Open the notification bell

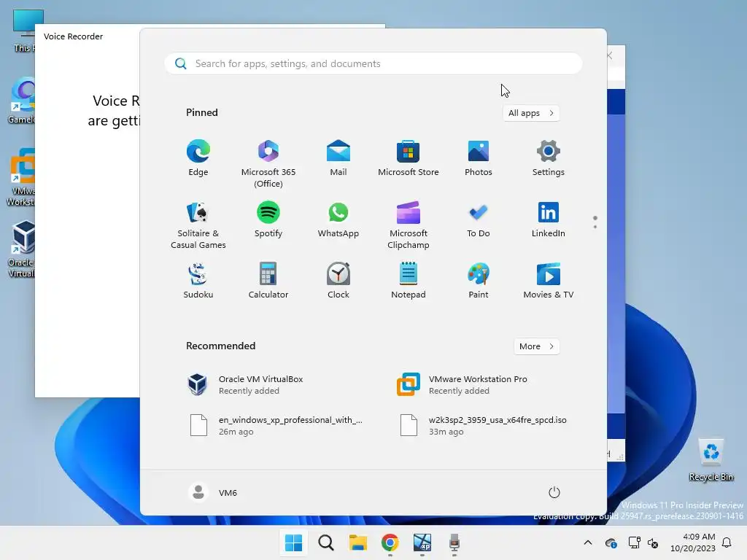[x=727, y=542]
